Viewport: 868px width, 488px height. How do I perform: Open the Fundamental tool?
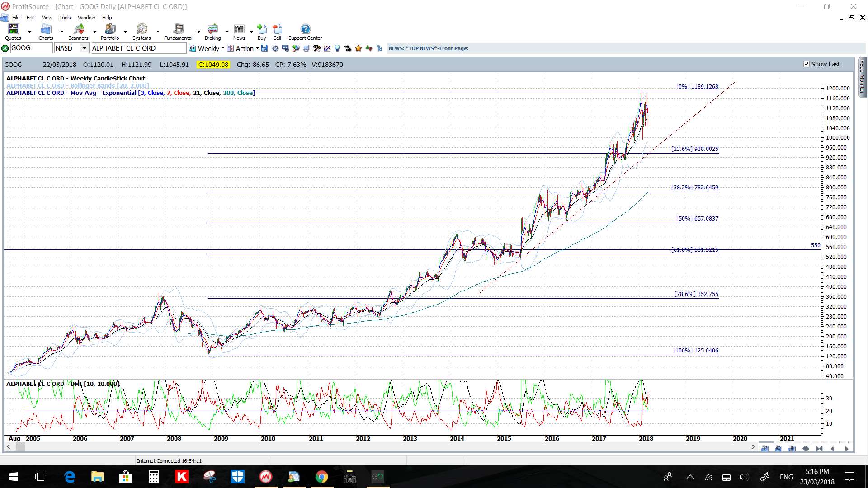(178, 32)
